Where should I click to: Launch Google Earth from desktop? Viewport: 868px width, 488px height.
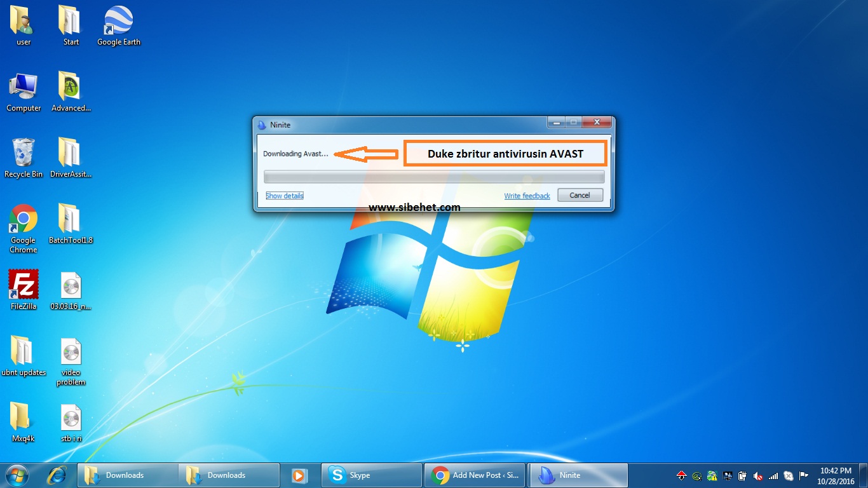[118, 26]
